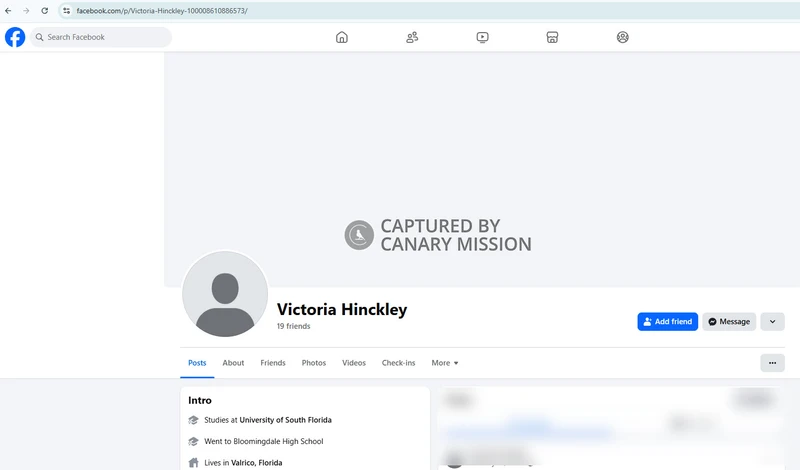The image size is (800, 470).
Task: Click the Intro heading
Action: pyautogui.click(x=200, y=401)
